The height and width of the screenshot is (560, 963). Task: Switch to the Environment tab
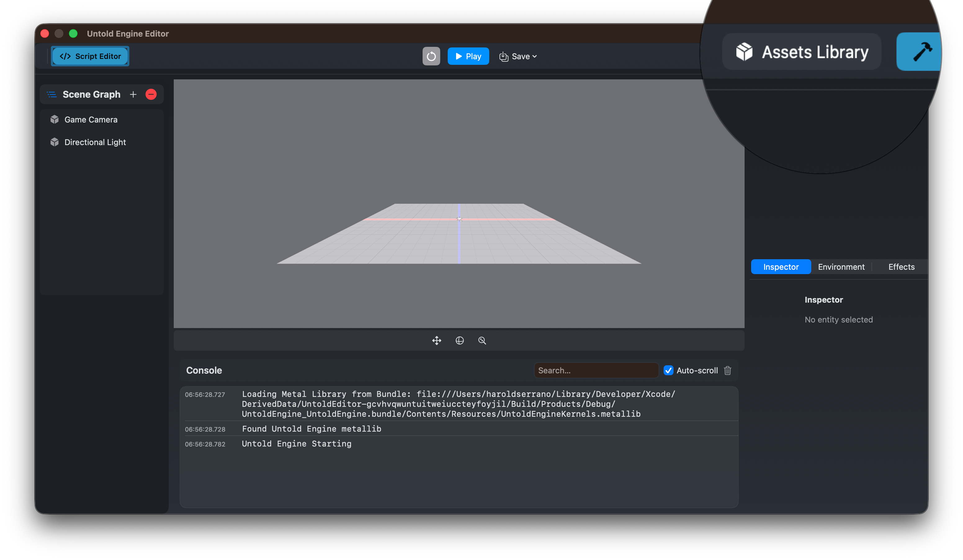click(841, 267)
